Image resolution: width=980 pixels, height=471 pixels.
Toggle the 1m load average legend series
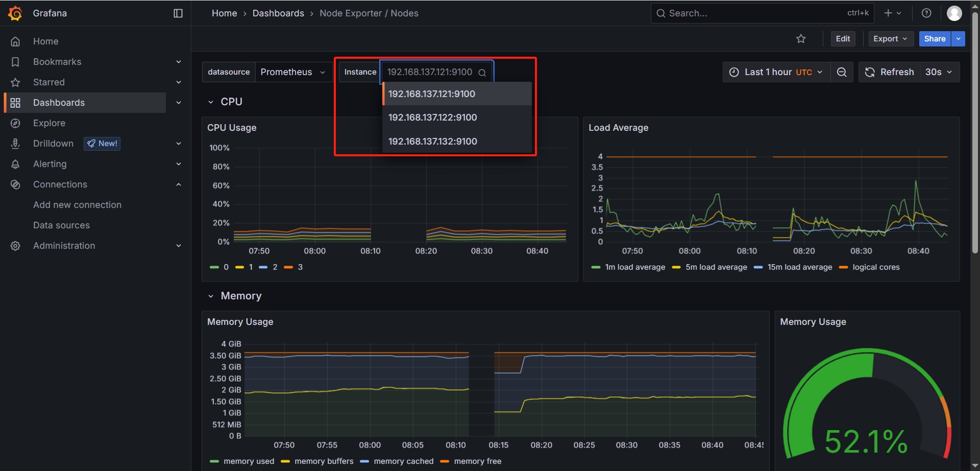[x=634, y=267]
